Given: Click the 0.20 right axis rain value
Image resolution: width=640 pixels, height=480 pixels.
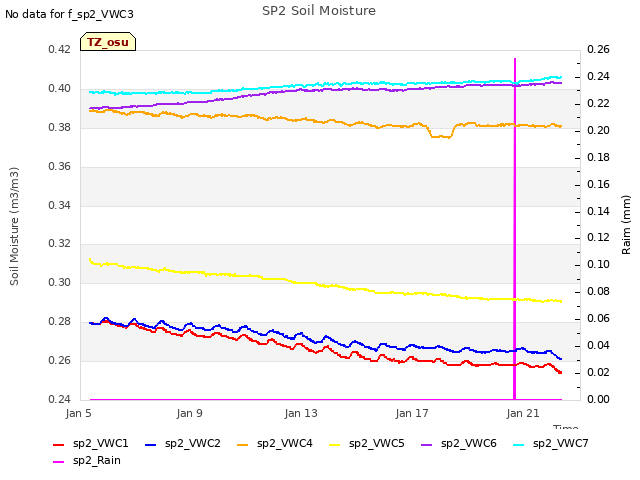Looking at the screenshot, I should pyautogui.click(x=598, y=130).
